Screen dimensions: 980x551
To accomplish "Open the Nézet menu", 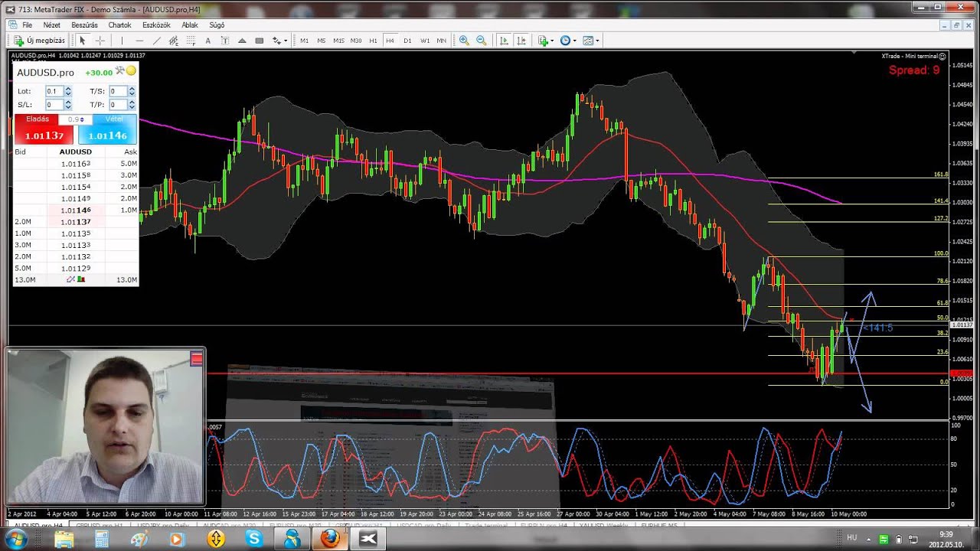I will pyautogui.click(x=51, y=25).
